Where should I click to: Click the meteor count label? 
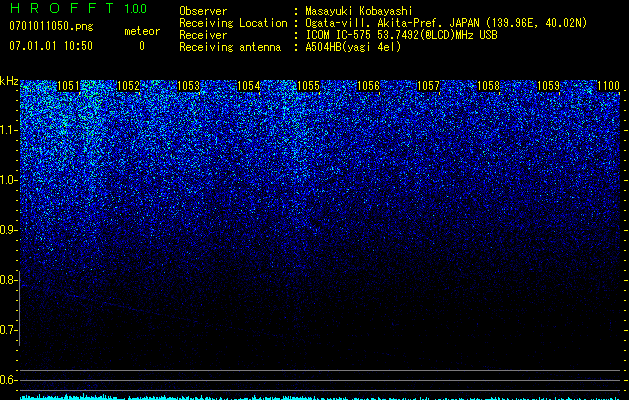tap(142, 31)
